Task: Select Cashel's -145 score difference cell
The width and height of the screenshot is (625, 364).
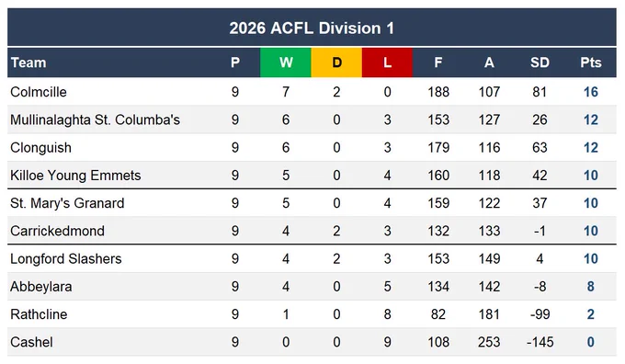Action: pyautogui.click(x=540, y=343)
